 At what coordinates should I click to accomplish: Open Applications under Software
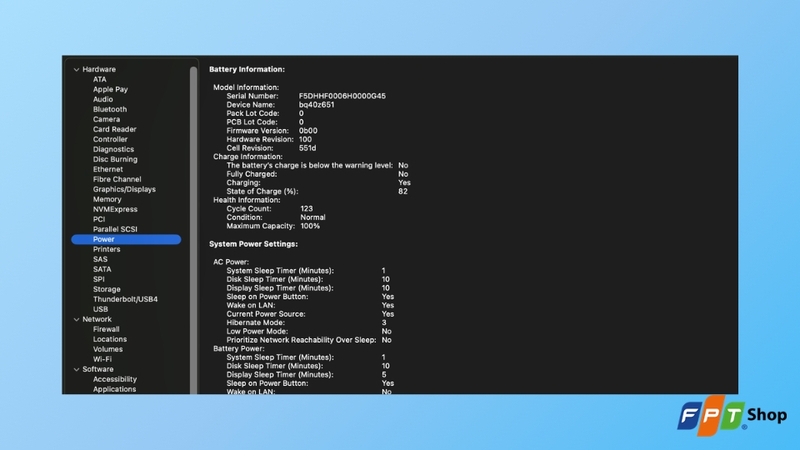click(x=114, y=389)
